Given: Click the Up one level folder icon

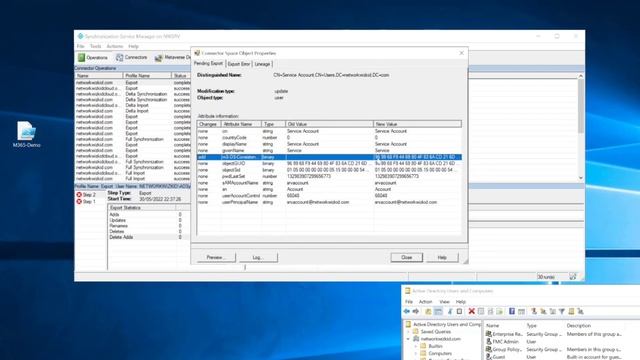Looking at the screenshot, I should 428,311.
